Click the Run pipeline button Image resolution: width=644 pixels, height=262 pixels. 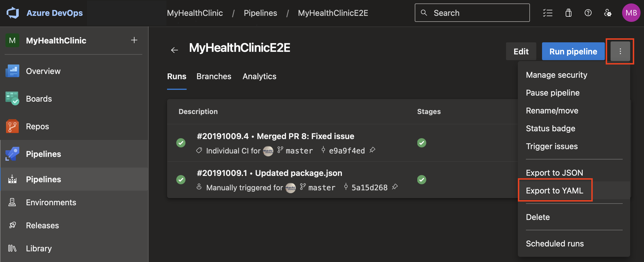tap(573, 52)
